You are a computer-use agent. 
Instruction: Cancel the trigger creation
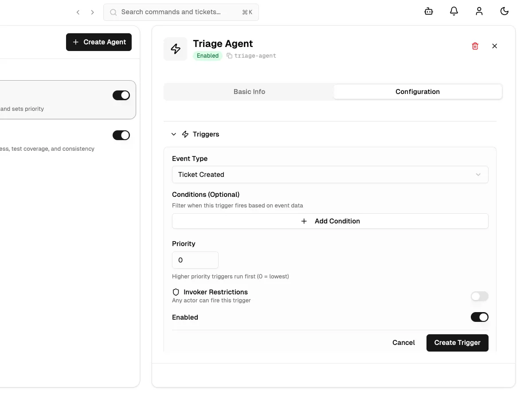click(x=403, y=342)
